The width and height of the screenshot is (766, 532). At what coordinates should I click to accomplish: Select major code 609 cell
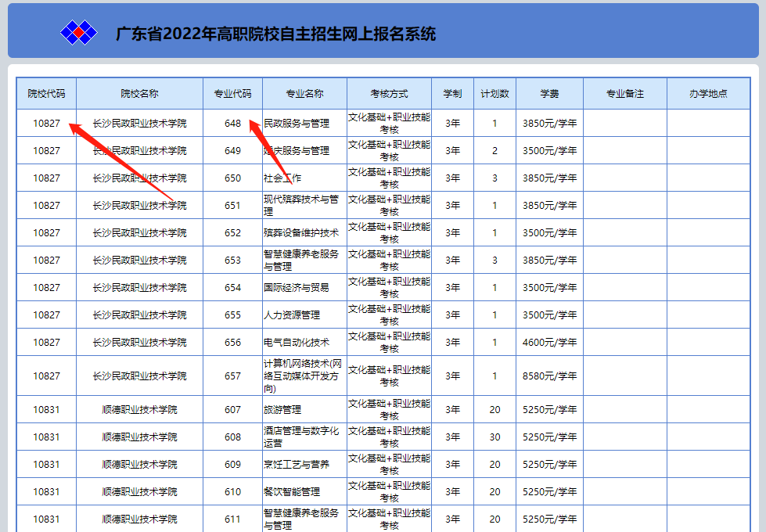(x=232, y=464)
